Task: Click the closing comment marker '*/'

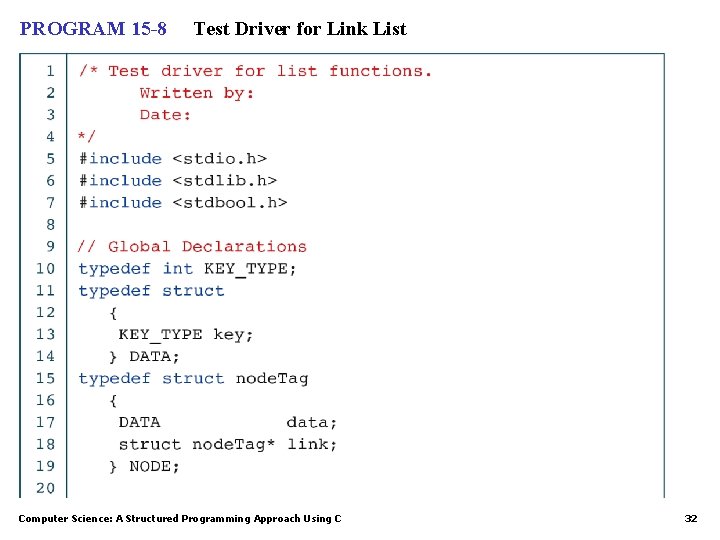Action: (x=87, y=136)
